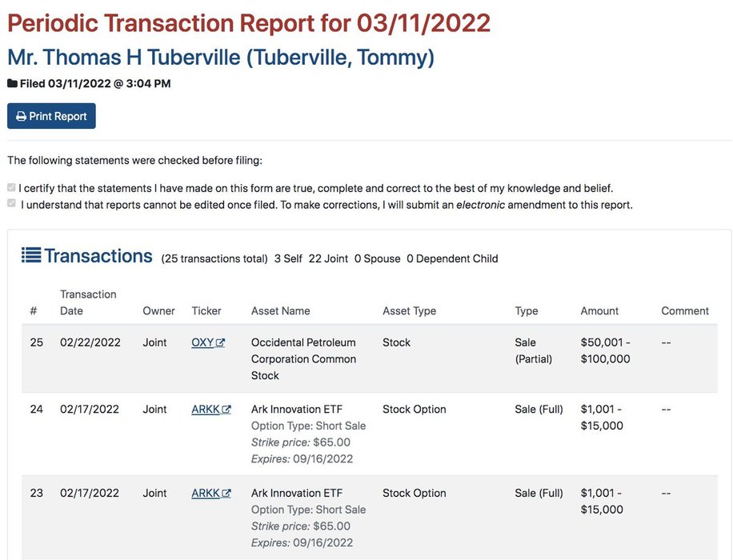Click the Print Report button
This screenshot has height=560, width=733.
pos(51,116)
